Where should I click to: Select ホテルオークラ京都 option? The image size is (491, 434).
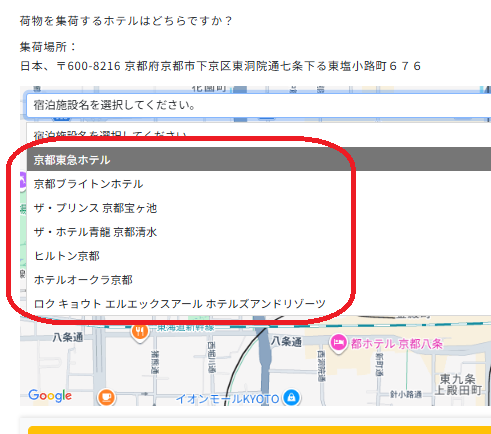click(x=259, y=280)
